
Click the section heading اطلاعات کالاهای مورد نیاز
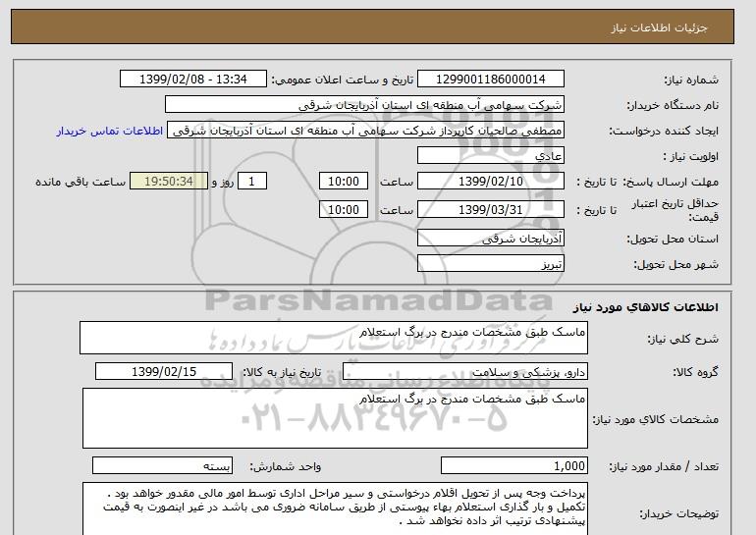point(646,307)
